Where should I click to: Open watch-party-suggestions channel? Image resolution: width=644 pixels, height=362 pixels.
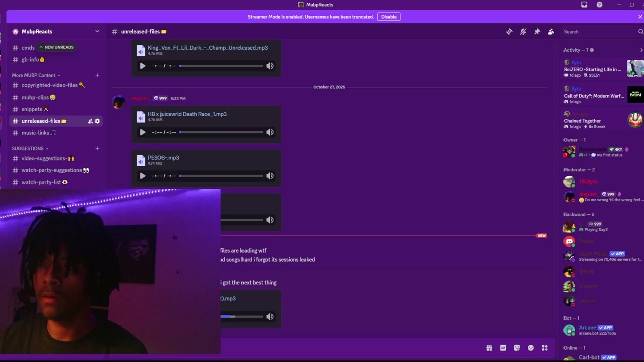pyautogui.click(x=55, y=170)
